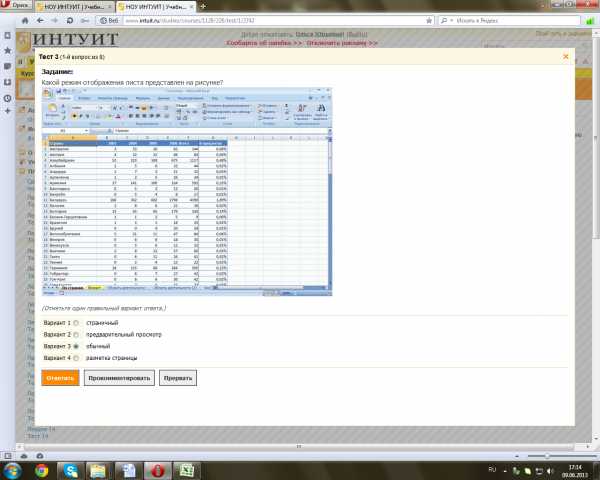This screenshot has height=480, width=600.
Task: Reload the current page
Action: (70, 20)
